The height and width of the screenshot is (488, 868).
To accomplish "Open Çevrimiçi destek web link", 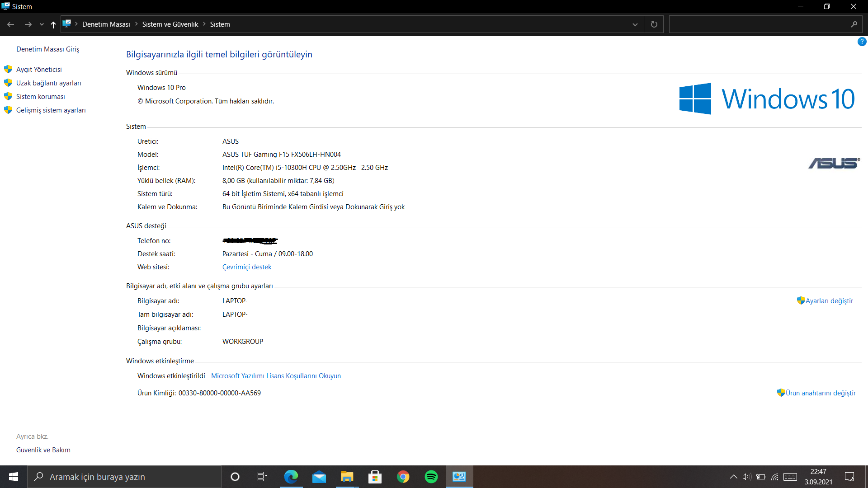I will tap(247, 267).
